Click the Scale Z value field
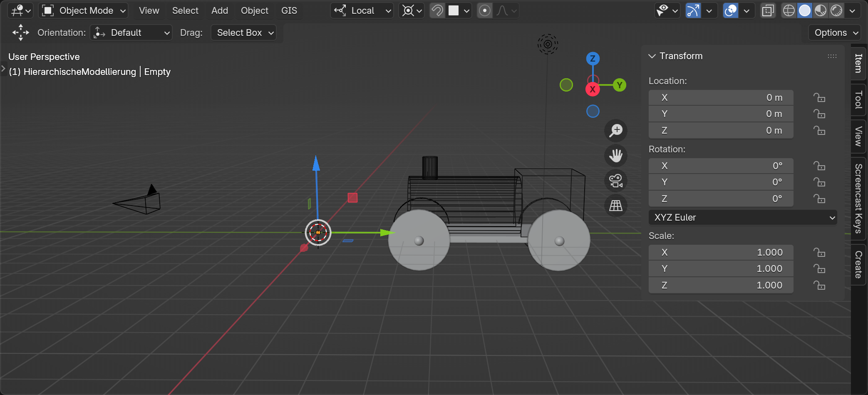The height and width of the screenshot is (395, 868). (721, 285)
